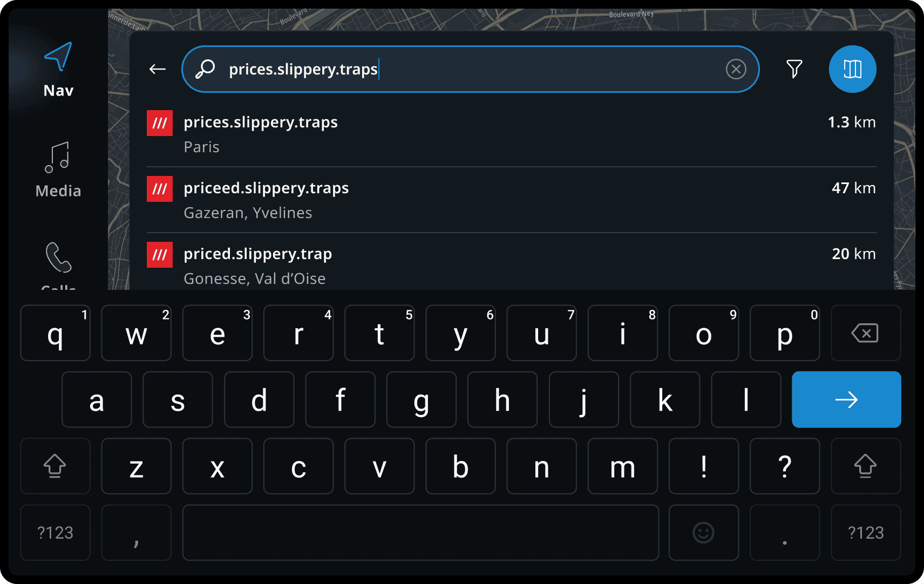The height and width of the screenshot is (584, 924).
Task: Switch to Media in sidebar
Action: [58, 169]
